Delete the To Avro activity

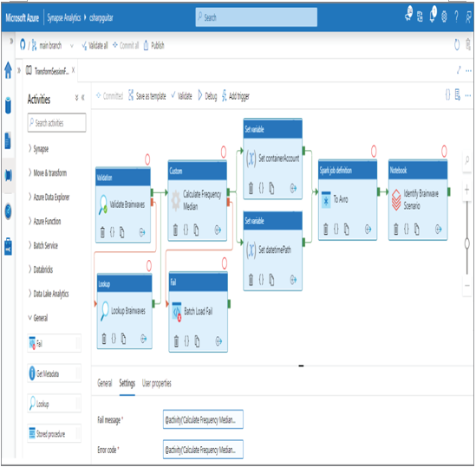coord(326,229)
